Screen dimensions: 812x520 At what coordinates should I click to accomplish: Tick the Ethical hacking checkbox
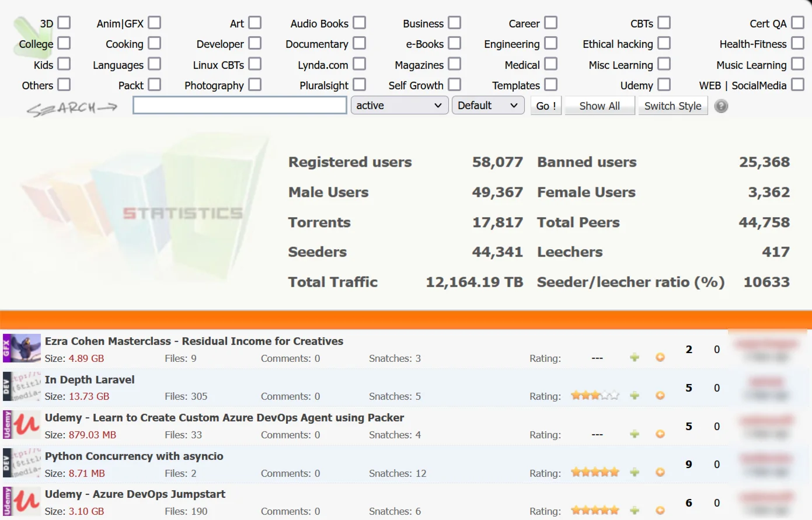pos(664,43)
